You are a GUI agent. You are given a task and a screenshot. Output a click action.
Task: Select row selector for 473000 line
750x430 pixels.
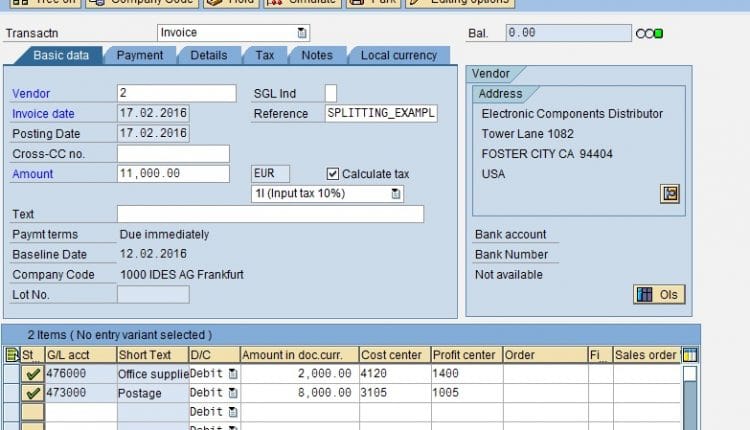[11, 393]
